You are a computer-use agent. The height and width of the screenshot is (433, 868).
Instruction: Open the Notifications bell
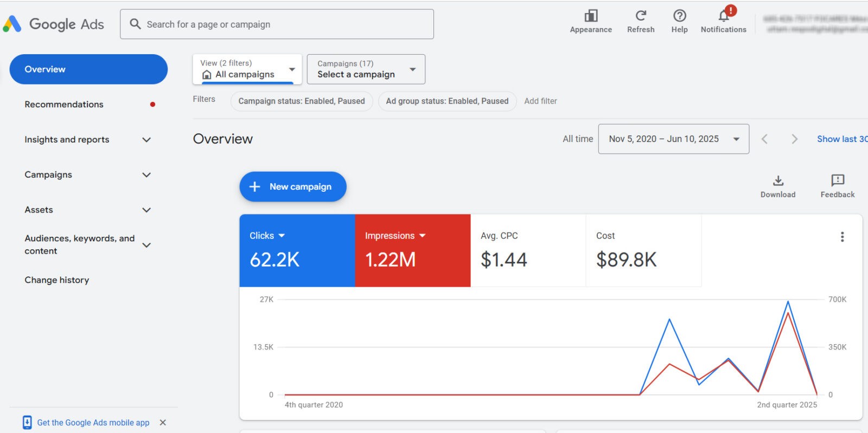724,15
